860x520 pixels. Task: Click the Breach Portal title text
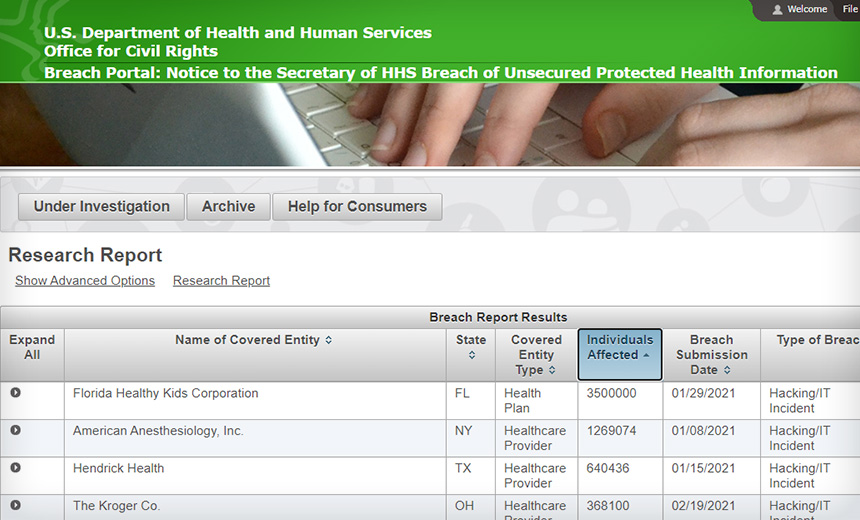coord(440,73)
